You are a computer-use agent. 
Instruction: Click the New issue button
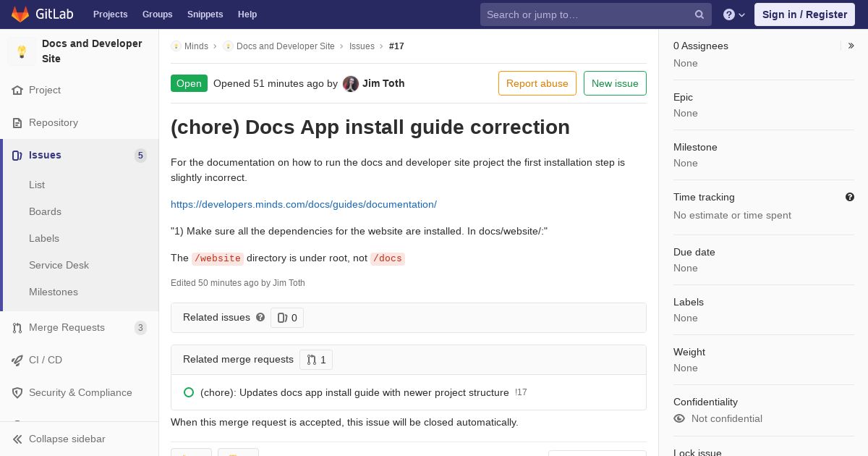[x=615, y=83]
